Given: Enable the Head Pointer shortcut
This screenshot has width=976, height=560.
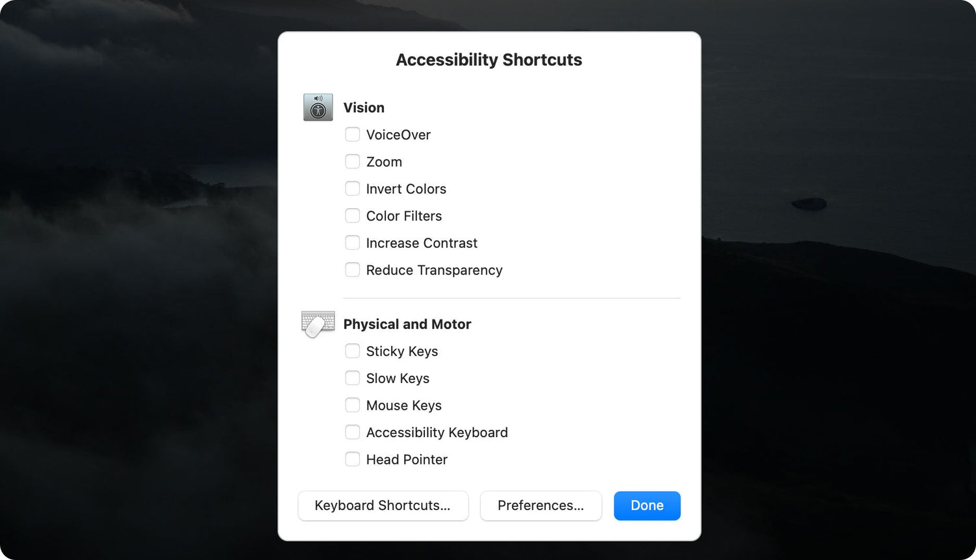Looking at the screenshot, I should tap(353, 459).
